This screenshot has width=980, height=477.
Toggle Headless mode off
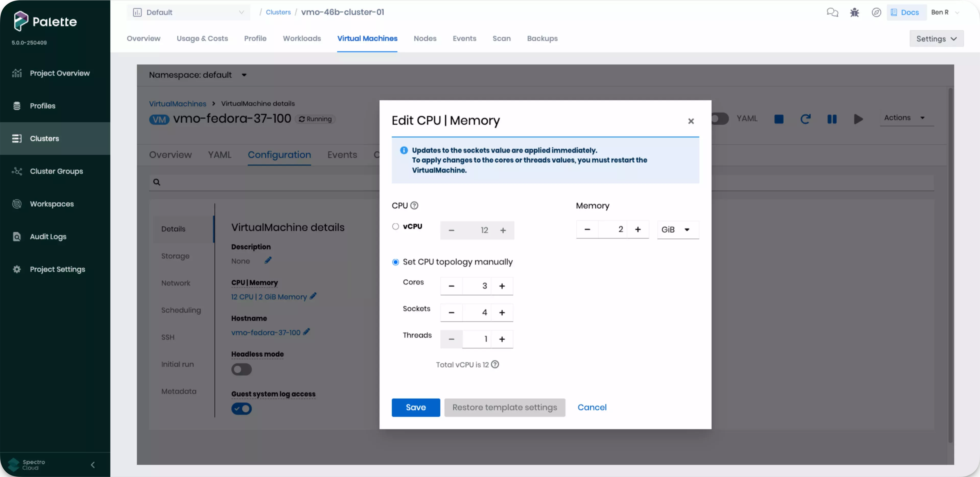[x=241, y=369]
